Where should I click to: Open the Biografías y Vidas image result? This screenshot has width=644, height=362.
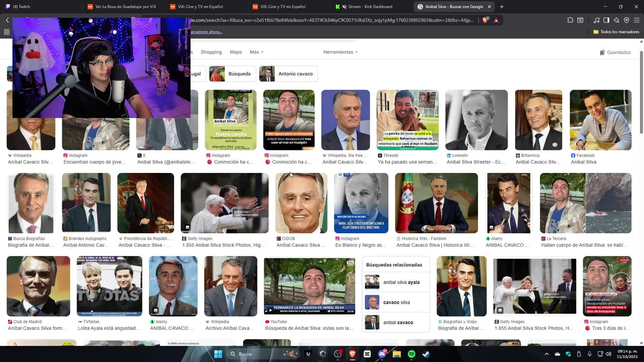point(461,286)
